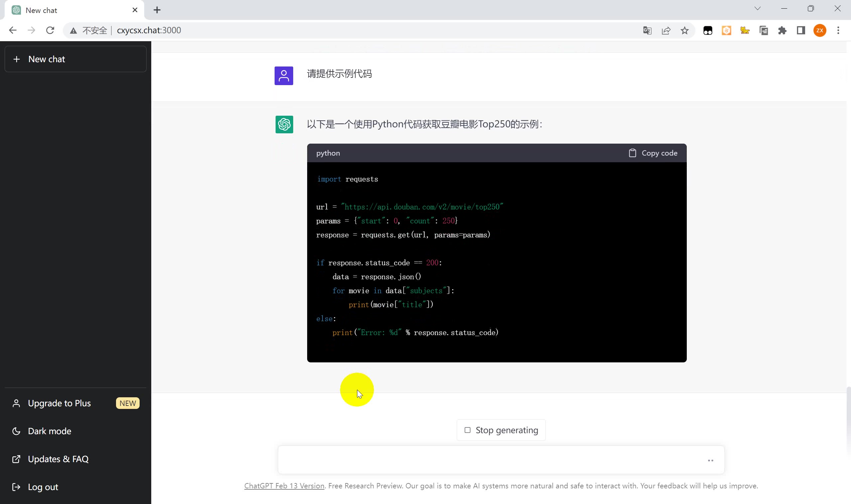Click Upgrade to Plus menu item
Screen dimensions: 851x504
tap(59, 403)
